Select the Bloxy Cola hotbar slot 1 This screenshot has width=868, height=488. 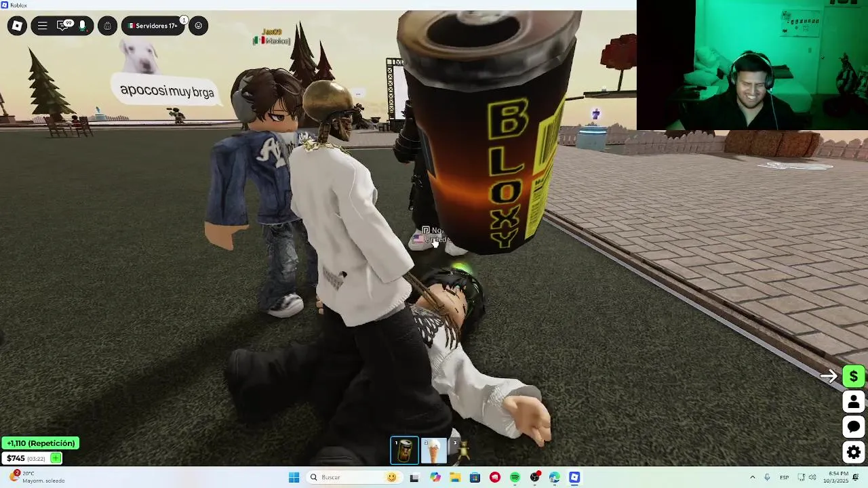[404, 451]
